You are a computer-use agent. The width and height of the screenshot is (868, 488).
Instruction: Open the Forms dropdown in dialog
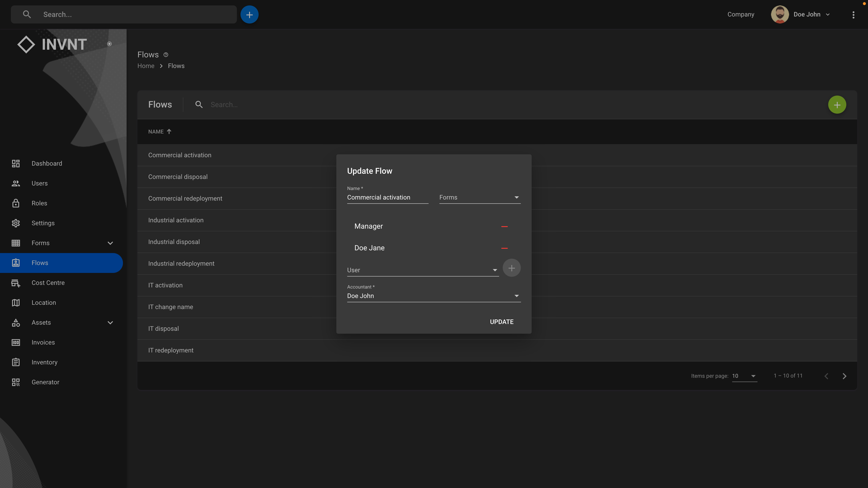(x=479, y=197)
